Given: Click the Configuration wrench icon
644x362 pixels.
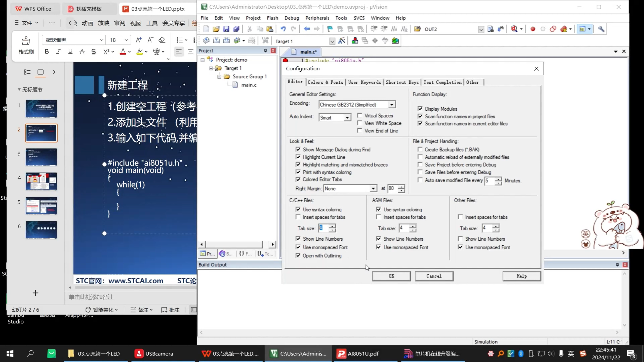Looking at the screenshot, I should click(x=601, y=29).
